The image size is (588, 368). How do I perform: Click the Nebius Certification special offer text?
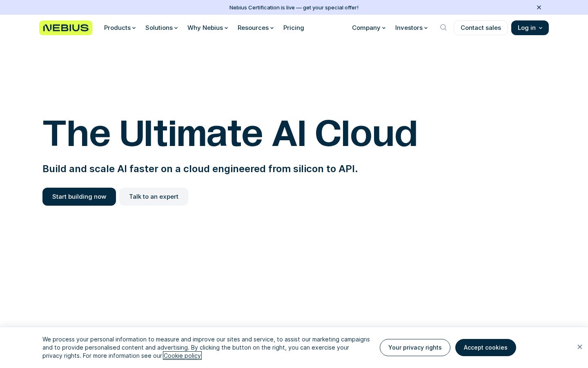294,7
